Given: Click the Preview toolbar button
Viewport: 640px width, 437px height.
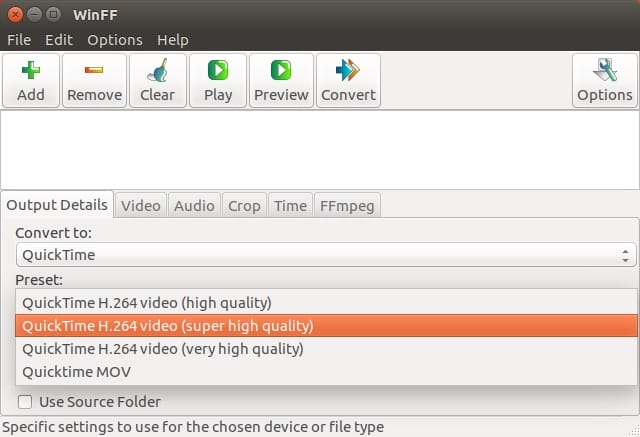Looking at the screenshot, I should click(281, 81).
